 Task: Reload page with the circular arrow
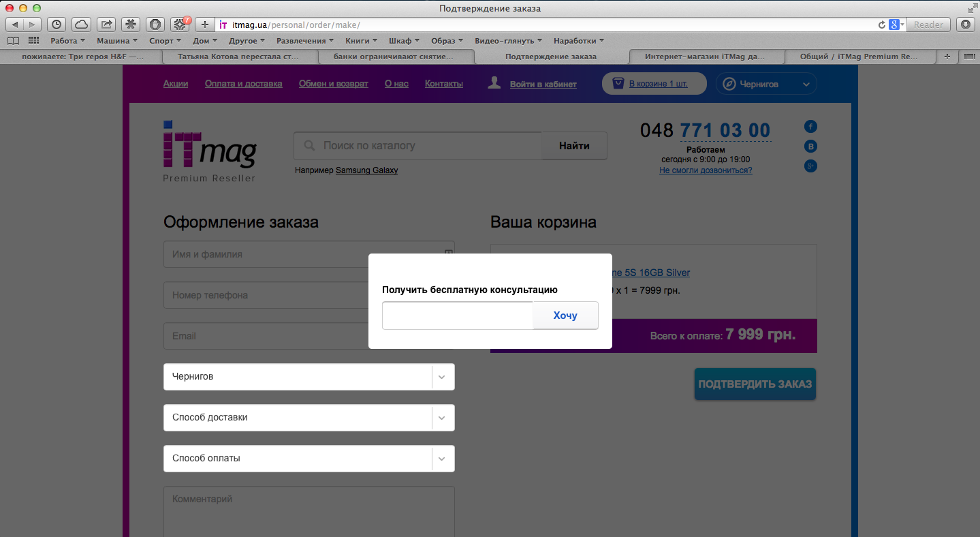coord(882,25)
